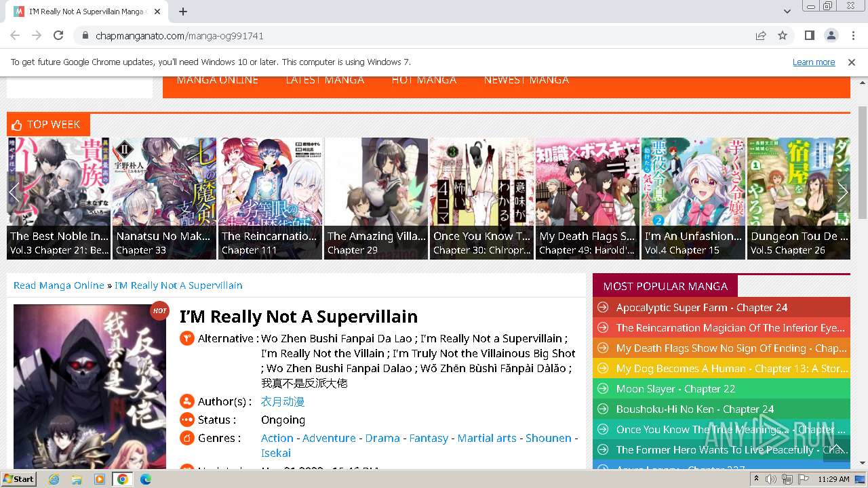The width and height of the screenshot is (868, 488).
Task: Open The Former Hero Wants To Live Peacefully
Action: coord(731,450)
